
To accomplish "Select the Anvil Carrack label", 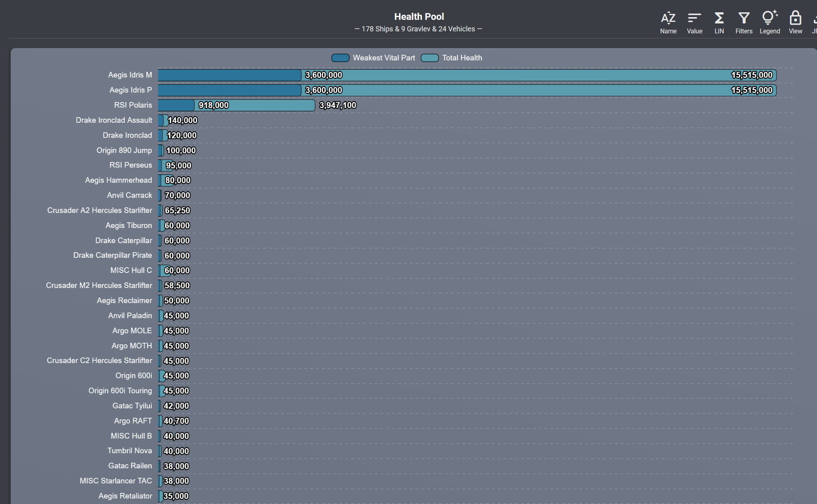I will [130, 195].
